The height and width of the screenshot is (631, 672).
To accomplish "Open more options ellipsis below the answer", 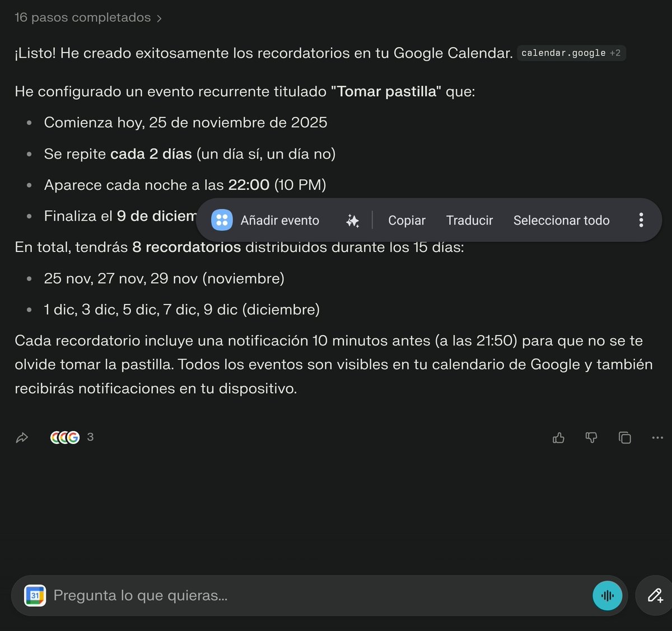I will [x=657, y=438].
